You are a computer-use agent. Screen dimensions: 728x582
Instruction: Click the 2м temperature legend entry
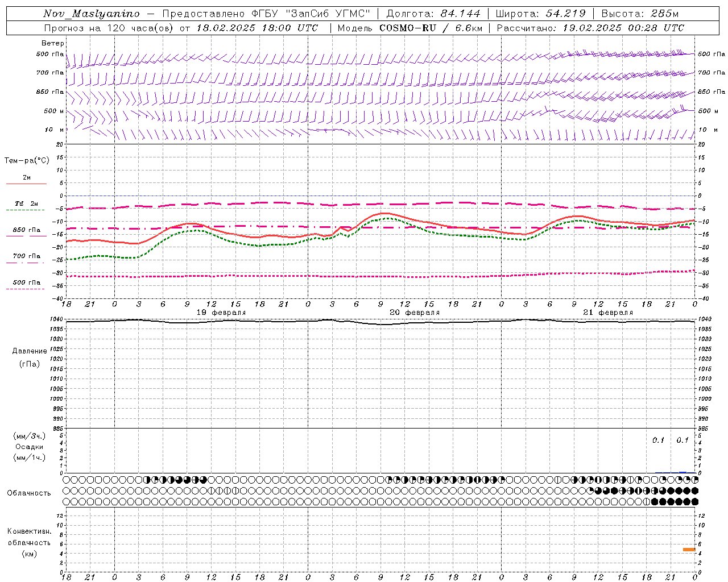27,178
